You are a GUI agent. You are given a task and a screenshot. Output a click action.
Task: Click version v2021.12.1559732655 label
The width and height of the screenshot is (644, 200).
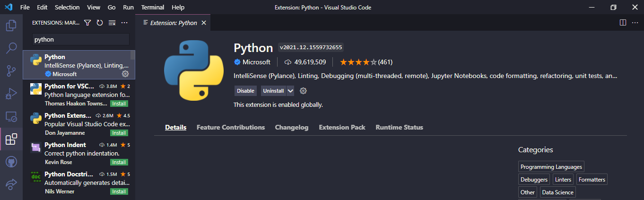(311, 47)
